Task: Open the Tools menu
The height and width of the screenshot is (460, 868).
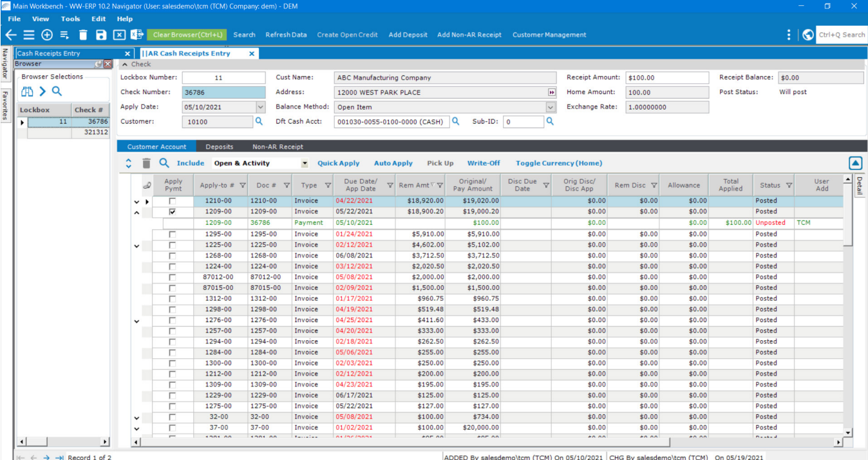Action: [70, 19]
